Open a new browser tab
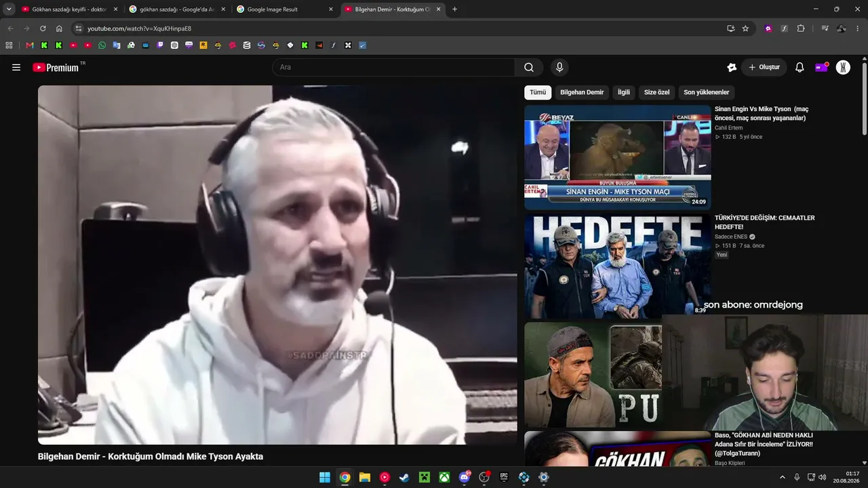The height and width of the screenshot is (488, 868). click(454, 9)
